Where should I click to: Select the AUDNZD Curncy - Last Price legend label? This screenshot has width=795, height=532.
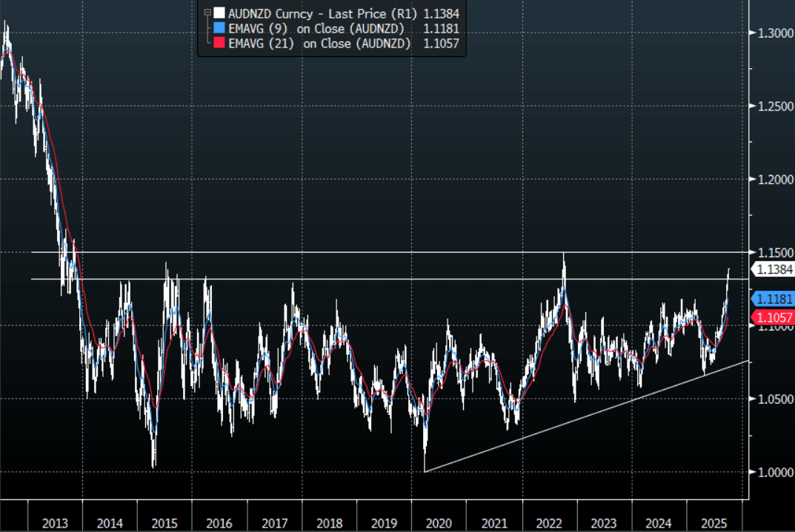[x=322, y=13]
